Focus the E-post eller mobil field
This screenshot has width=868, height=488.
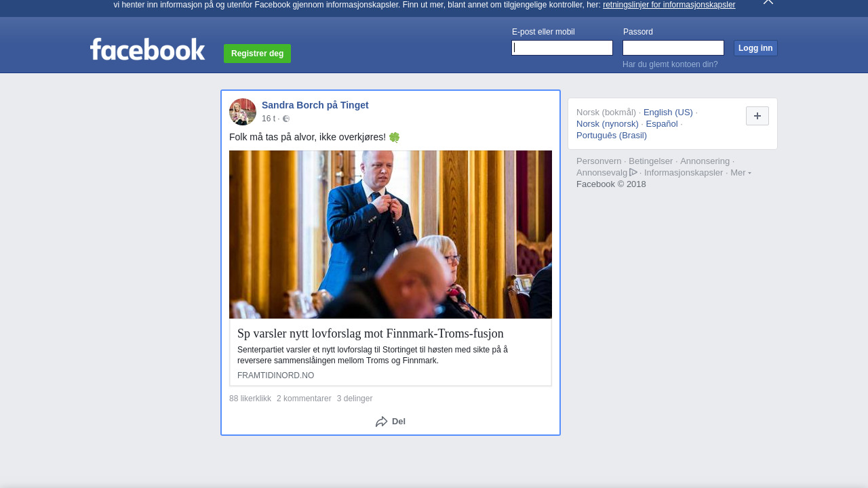pos(562,47)
